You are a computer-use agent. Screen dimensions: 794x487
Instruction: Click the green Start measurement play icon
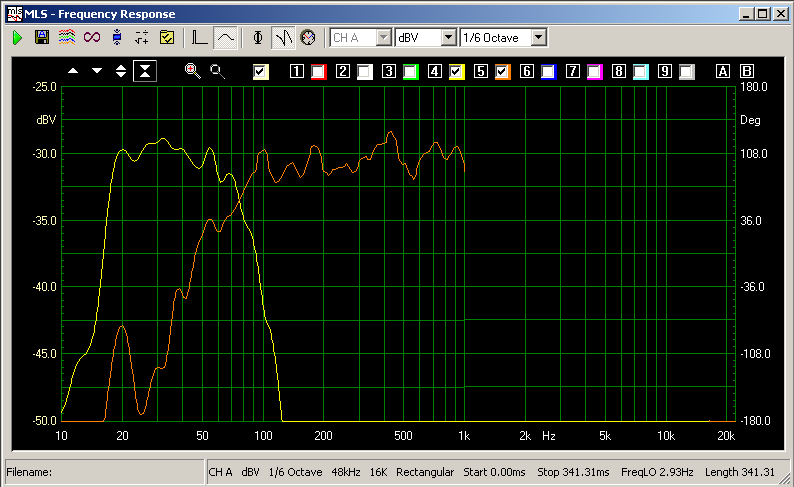coord(17,38)
